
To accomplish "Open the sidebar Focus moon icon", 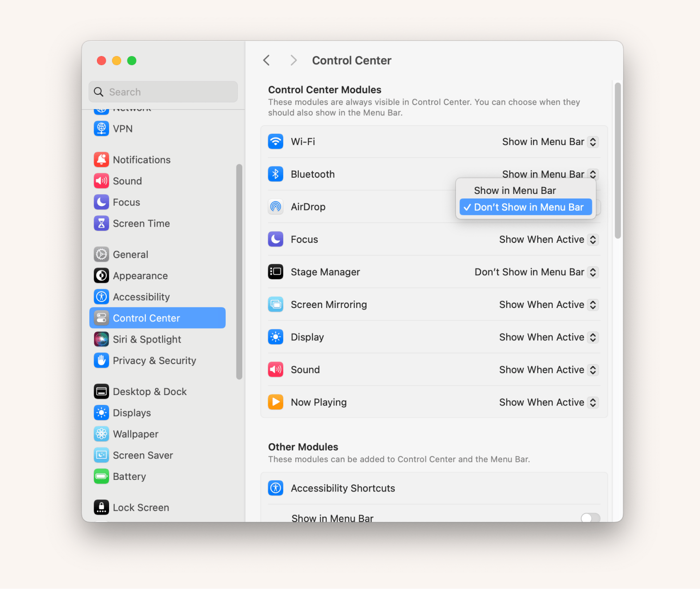I will [101, 202].
